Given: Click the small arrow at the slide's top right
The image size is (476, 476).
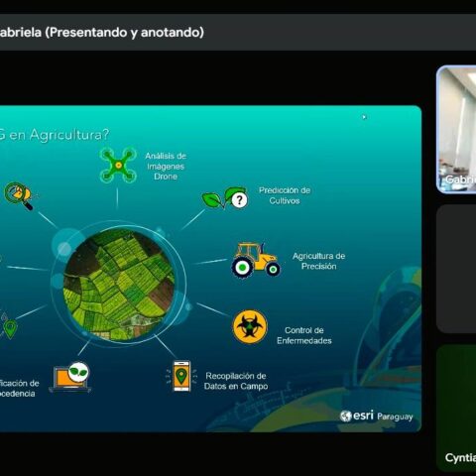Looking at the screenshot, I should point(364,117).
